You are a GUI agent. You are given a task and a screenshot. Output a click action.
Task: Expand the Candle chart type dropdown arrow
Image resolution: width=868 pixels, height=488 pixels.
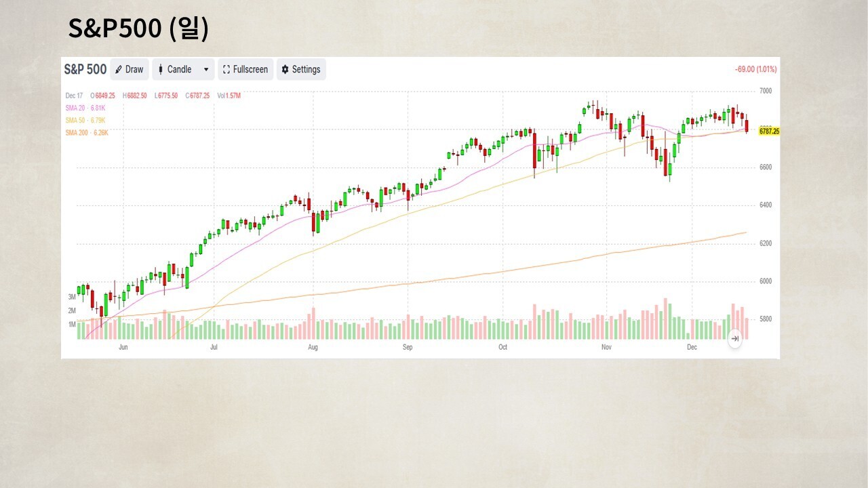tap(206, 70)
